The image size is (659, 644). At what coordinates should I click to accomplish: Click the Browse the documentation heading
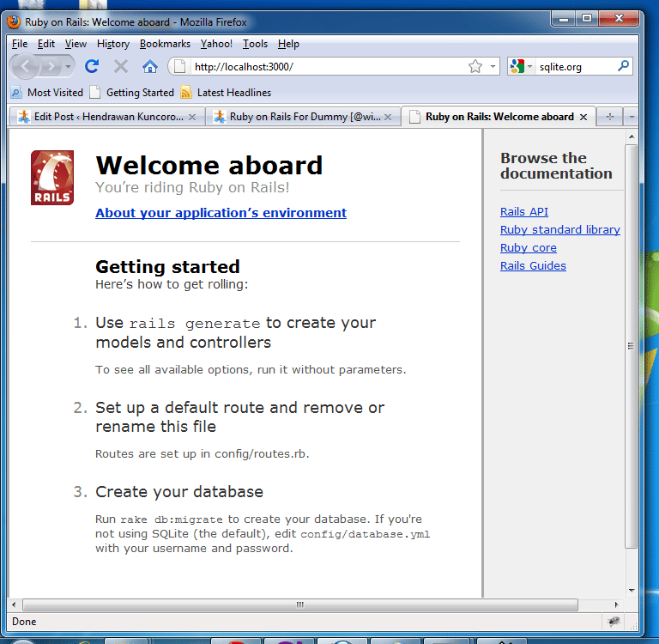[x=556, y=166]
